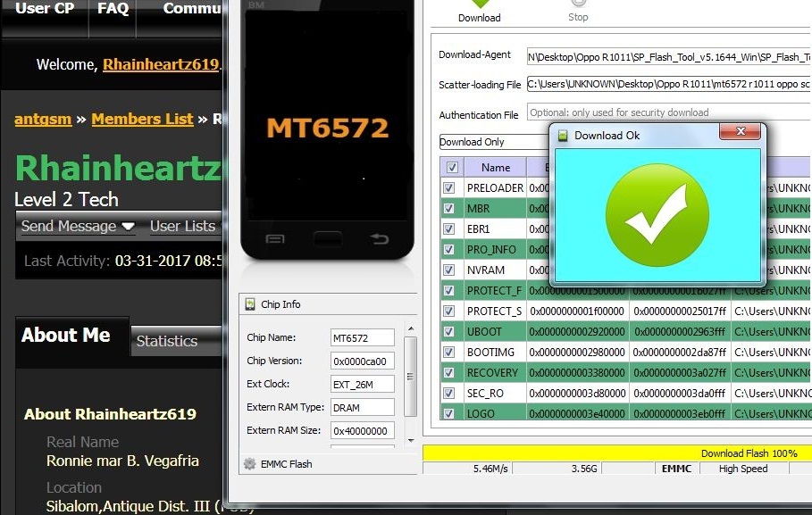Open the User Lists dropdown on forum page
Image resolution: width=812 pixels, height=515 pixels.
(x=186, y=226)
